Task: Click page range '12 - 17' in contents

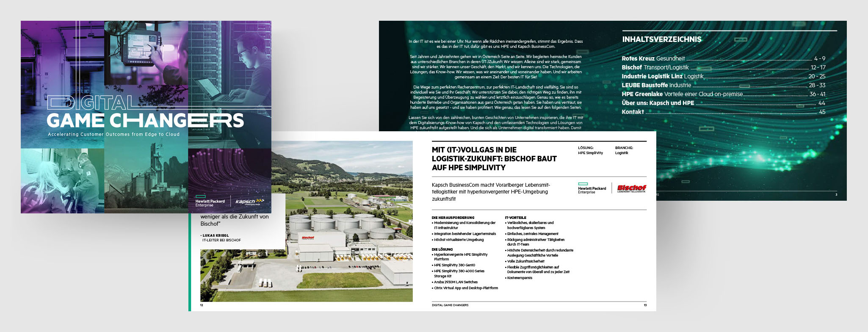Action: (x=818, y=67)
